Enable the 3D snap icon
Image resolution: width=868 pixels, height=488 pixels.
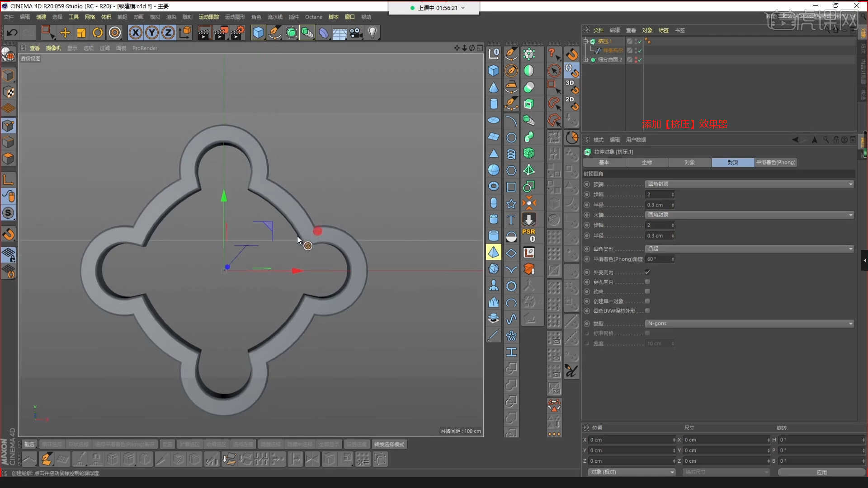(x=571, y=86)
